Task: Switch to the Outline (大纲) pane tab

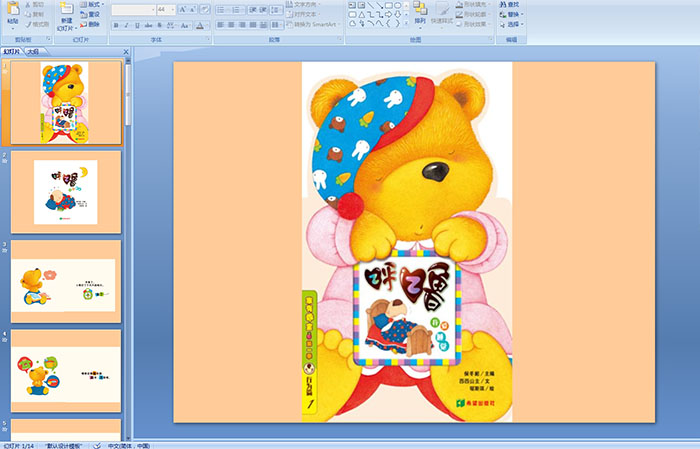Action: click(33, 52)
